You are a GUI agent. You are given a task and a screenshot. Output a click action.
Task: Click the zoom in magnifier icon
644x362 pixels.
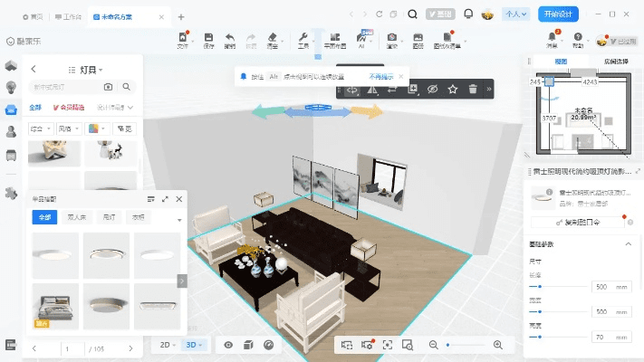(x=498, y=345)
